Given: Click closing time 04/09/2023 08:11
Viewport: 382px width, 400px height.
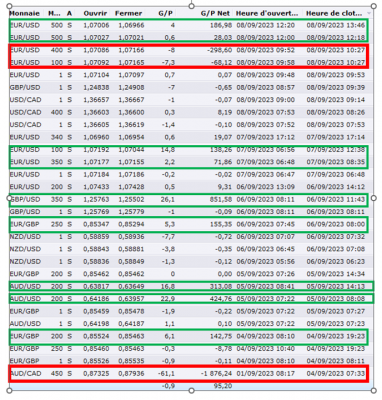Looking at the screenshot, I should tap(336, 361).
